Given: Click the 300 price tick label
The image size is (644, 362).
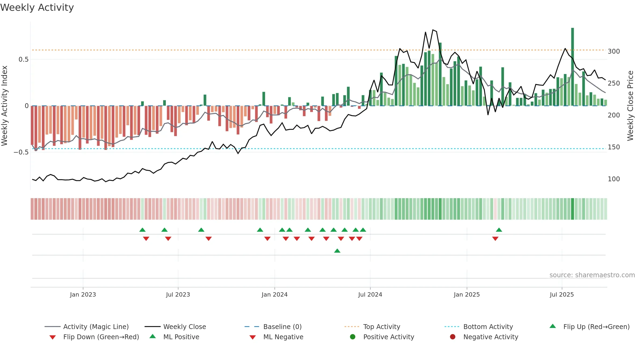Looking at the screenshot, I should pos(614,51).
